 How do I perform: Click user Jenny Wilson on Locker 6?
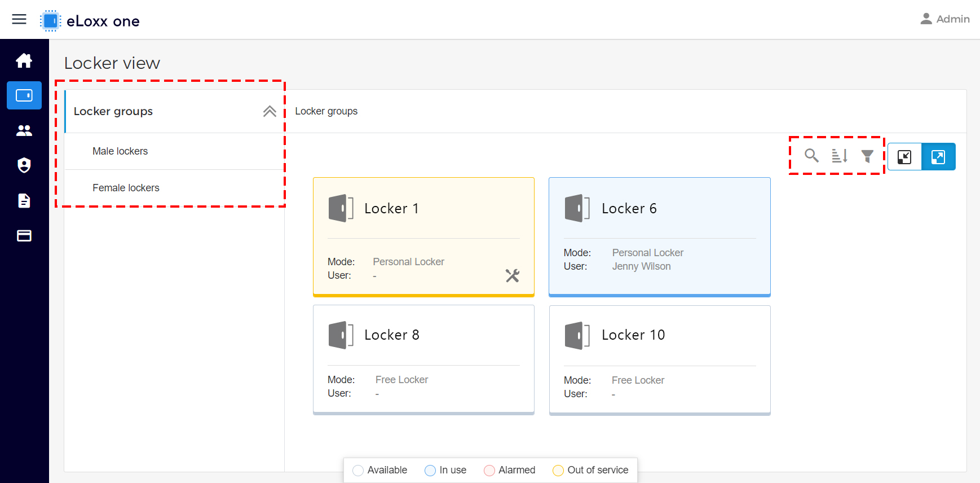tap(642, 266)
